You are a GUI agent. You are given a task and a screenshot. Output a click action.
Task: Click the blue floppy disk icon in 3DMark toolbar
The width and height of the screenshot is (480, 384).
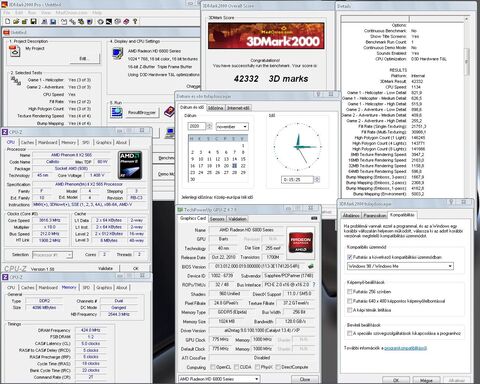[x=53, y=21]
